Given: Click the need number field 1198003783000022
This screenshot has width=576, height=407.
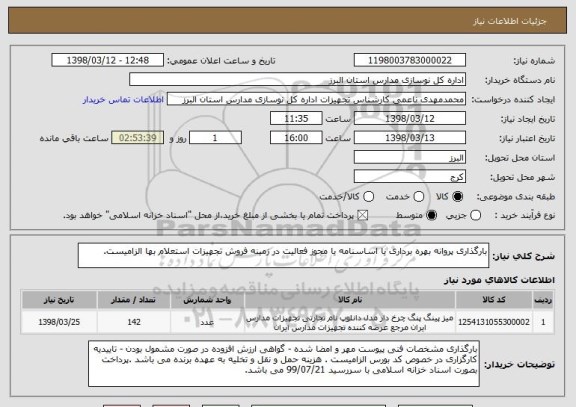Looking at the screenshot, I should pyautogui.click(x=410, y=60).
